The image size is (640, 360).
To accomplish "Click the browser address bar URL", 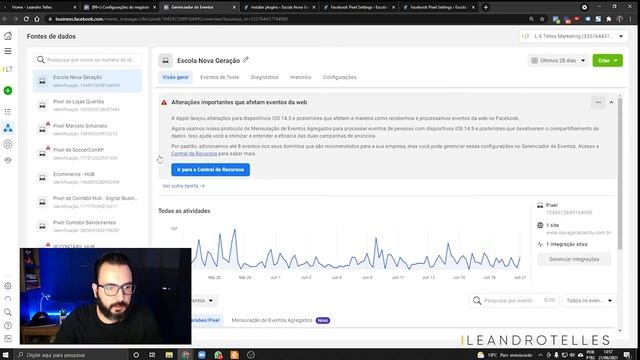I will tap(171, 19).
